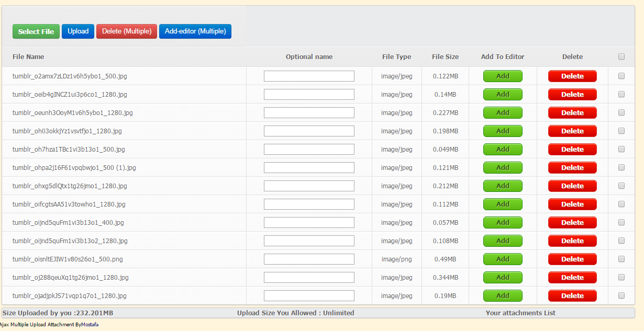Check the box for tumblr_o2amx7zLDz1v6h5ybo1_500.jpg
This screenshot has height=331, width=644.
(621, 76)
